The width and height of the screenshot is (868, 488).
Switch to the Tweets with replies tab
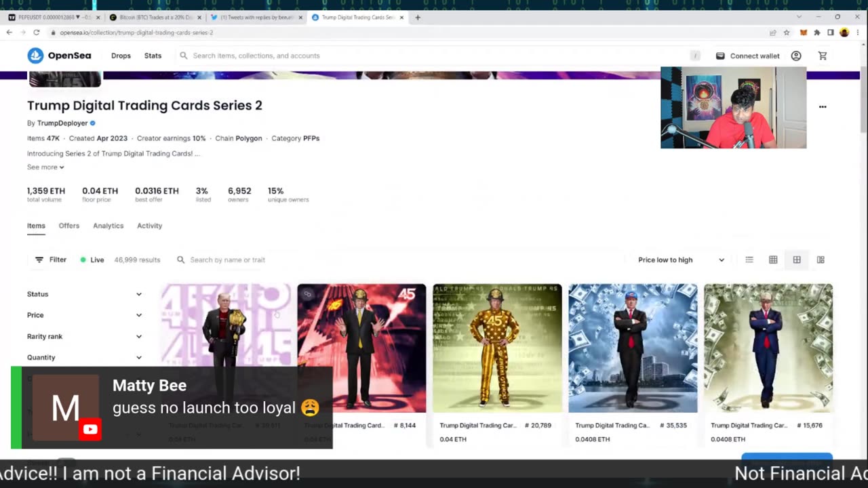point(256,17)
